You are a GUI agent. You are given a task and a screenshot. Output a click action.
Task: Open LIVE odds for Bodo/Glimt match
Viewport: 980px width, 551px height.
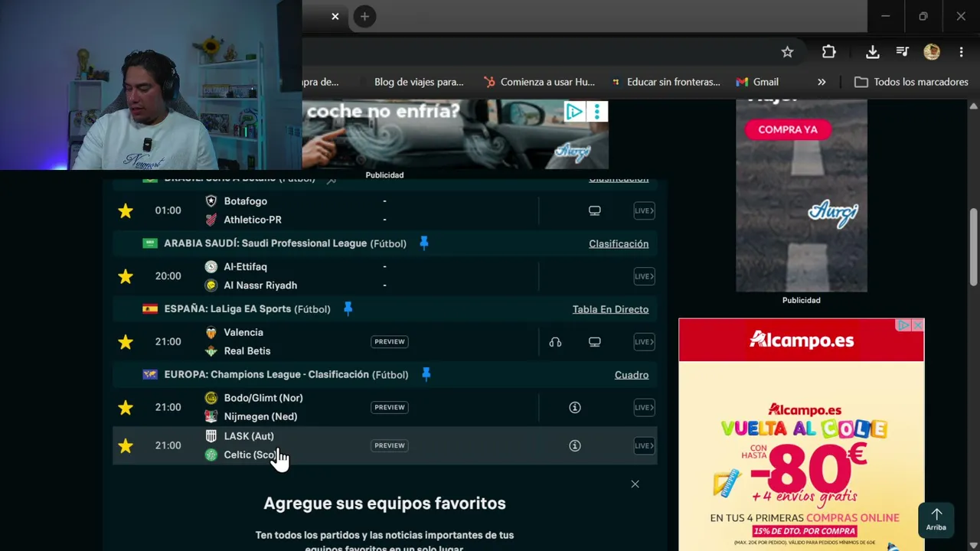pyautogui.click(x=644, y=407)
